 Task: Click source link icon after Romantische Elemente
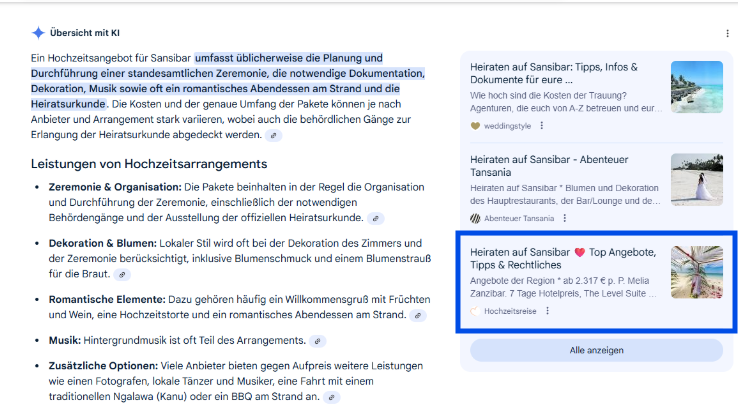pyautogui.click(x=418, y=315)
